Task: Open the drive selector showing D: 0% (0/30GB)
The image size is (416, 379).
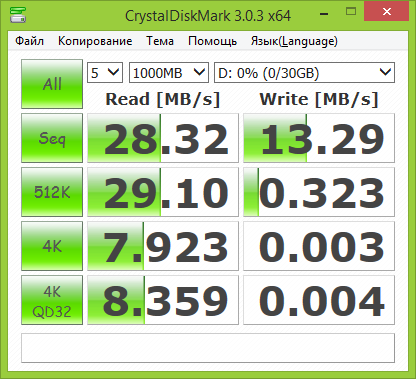Action: click(304, 72)
